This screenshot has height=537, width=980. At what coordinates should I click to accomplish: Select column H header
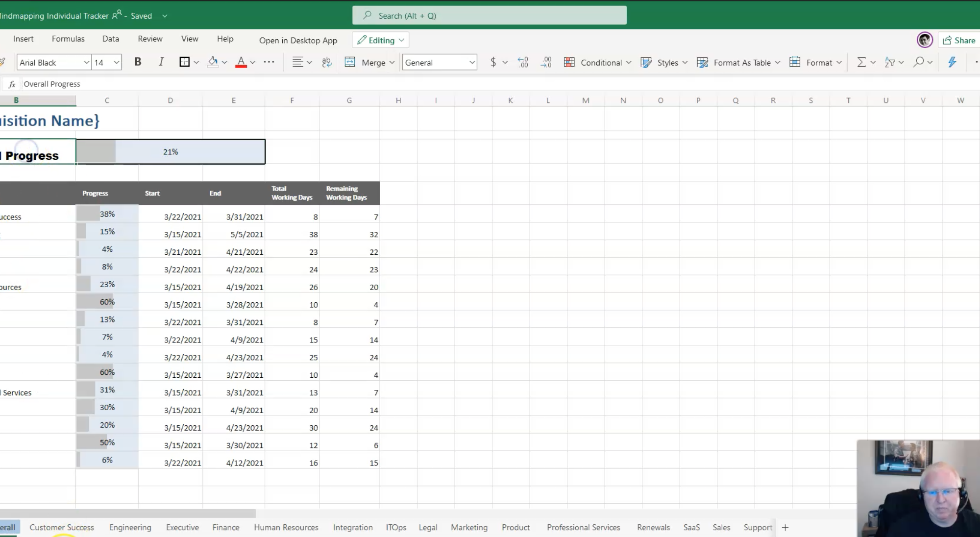398,100
